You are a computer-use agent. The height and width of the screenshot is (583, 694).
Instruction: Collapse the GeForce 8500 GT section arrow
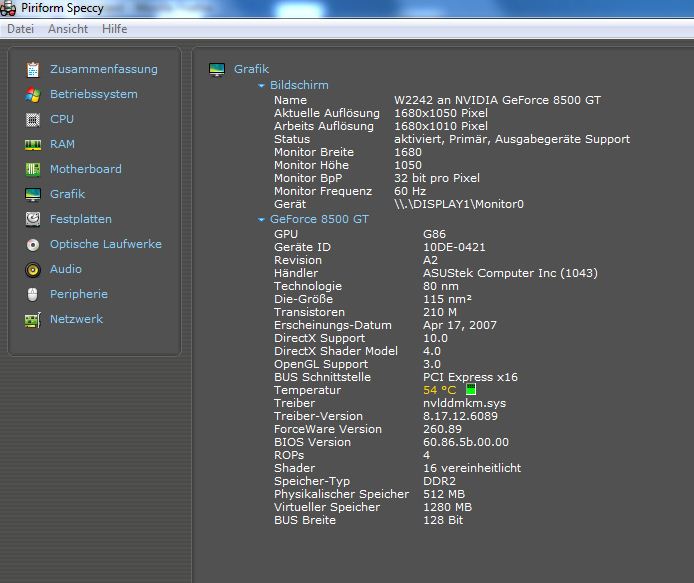261,220
